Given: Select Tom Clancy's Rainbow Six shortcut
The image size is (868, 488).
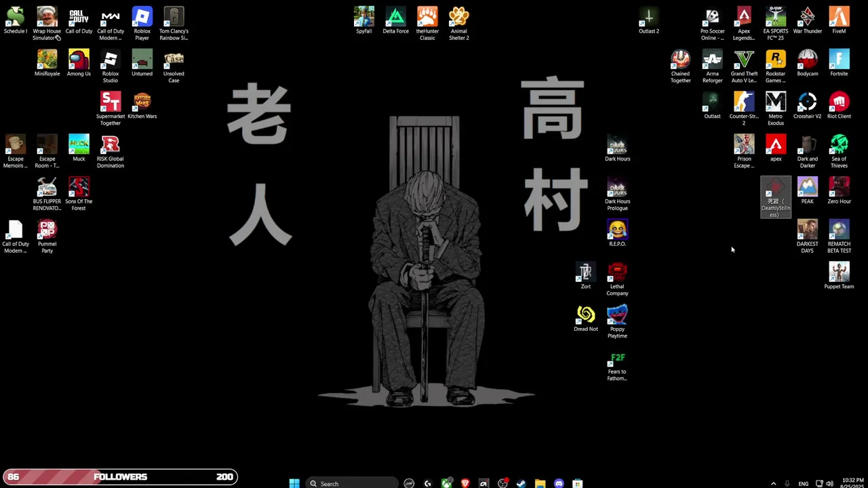Looking at the screenshot, I should [174, 24].
